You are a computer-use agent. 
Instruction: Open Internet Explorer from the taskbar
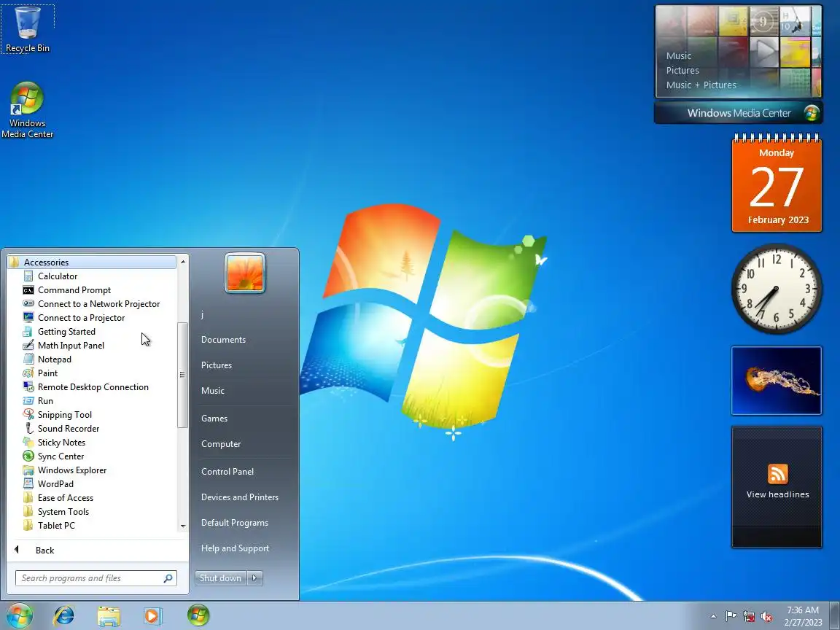63,616
